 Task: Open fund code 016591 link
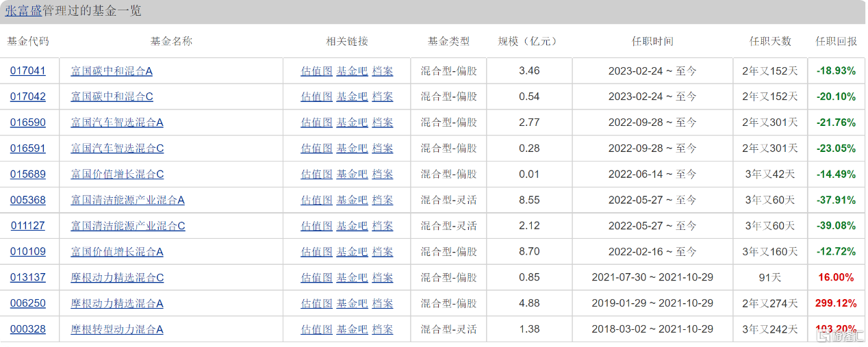pos(28,149)
